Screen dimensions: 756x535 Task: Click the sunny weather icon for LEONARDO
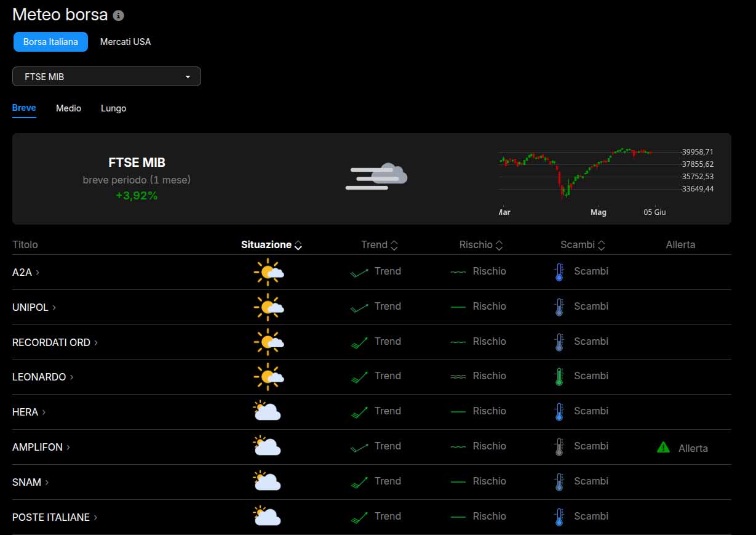pos(269,377)
